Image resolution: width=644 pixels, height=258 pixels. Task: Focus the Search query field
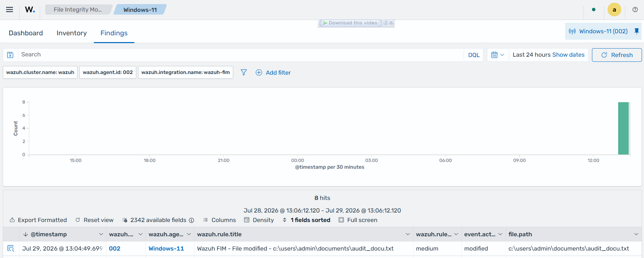pos(241,55)
